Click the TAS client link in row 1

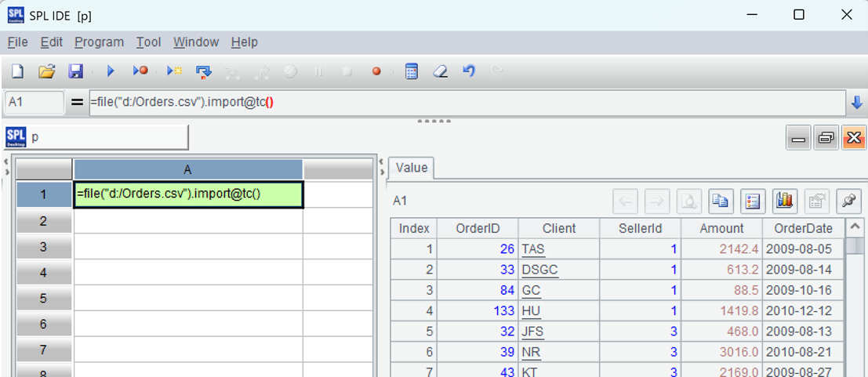tap(533, 249)
